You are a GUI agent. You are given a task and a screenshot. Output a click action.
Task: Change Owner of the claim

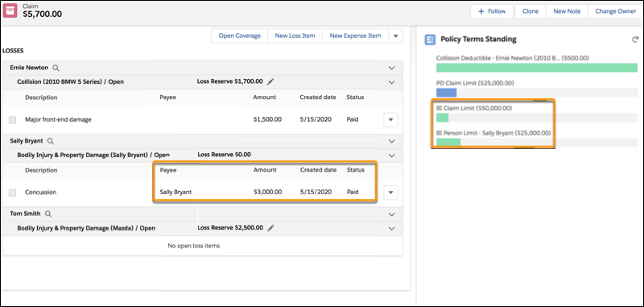(615, 11)
